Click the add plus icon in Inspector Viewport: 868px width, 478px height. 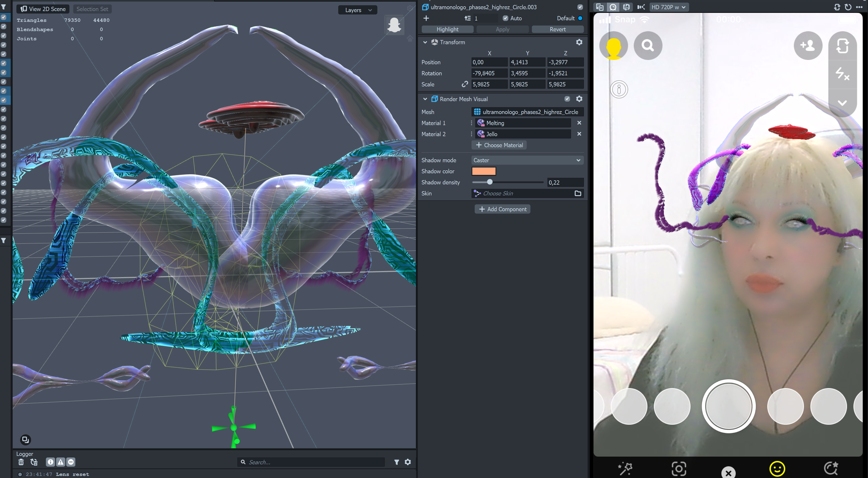[x=426, y=18]
